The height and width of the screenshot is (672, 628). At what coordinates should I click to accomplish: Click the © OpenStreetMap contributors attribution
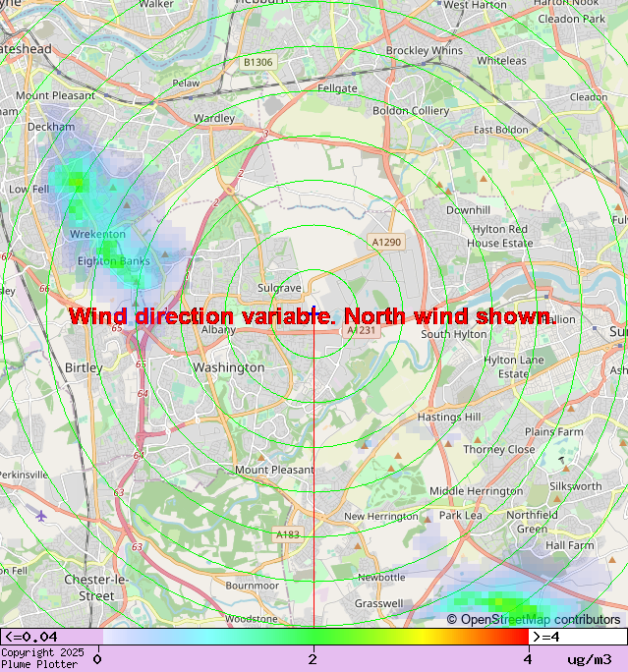(534, 619)
